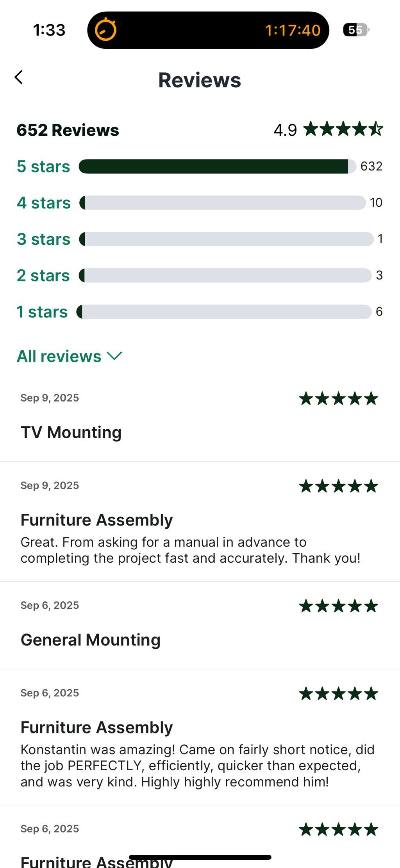Image resolution: width=400 pixels, height=868 pixels.
Task: Tap stars on the Konstantin review
Action: [x=338, y=694]
